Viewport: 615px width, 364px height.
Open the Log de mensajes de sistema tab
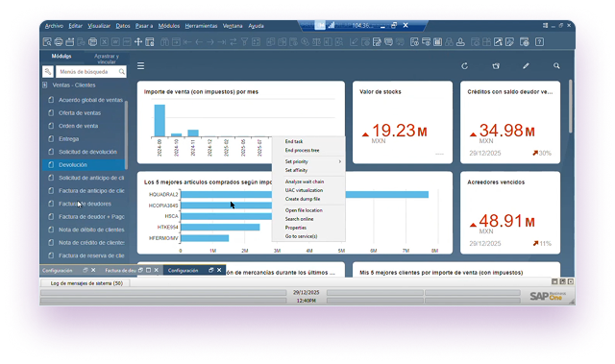(86, 283)
